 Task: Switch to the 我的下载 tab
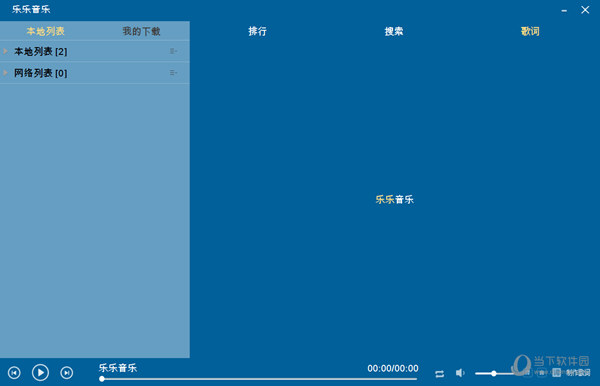click(x=141, y=31)
